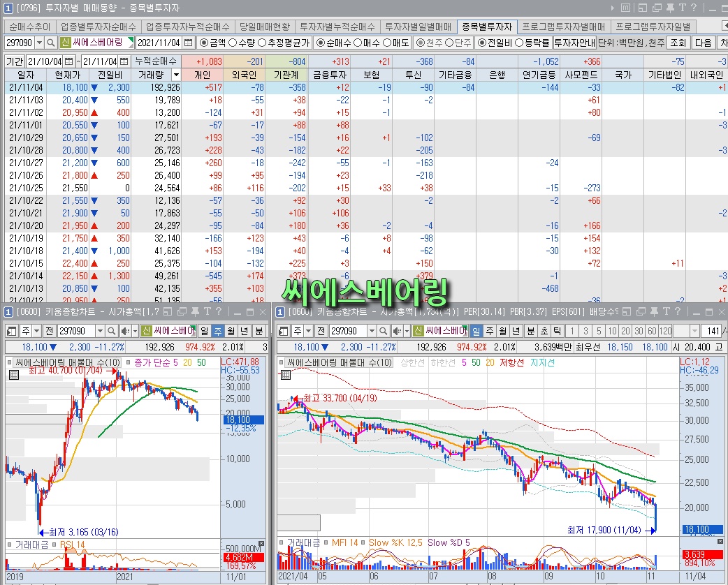Expand code 297090 dropdown in left chart
The height and width of the screenshot is (585, 728).
(x=100, y=331)
